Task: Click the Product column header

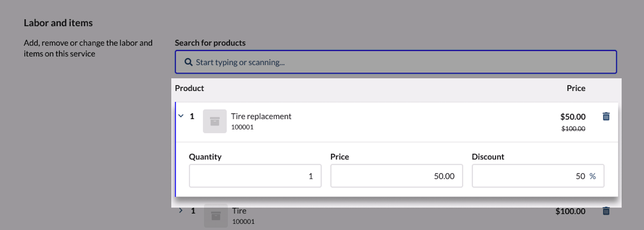Action: coord(190,88)
